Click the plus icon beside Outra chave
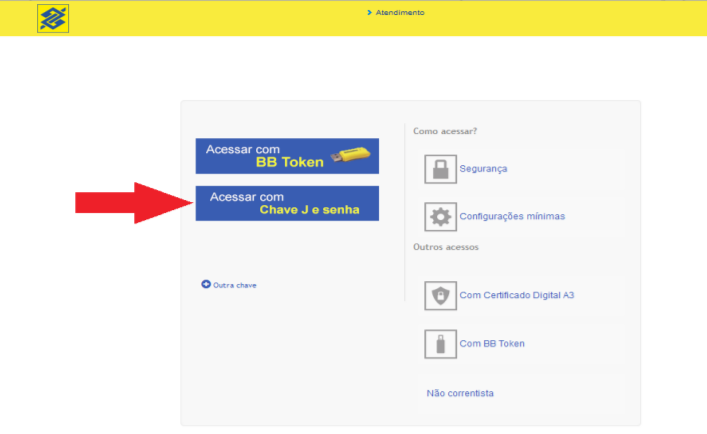This screenshot has width=707, height=434. coord(206,284)
